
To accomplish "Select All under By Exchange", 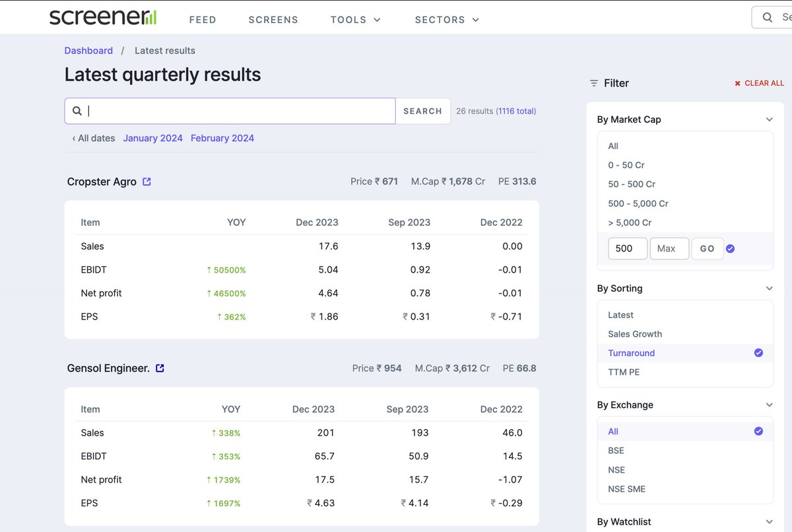I will [x=685, y=432].
